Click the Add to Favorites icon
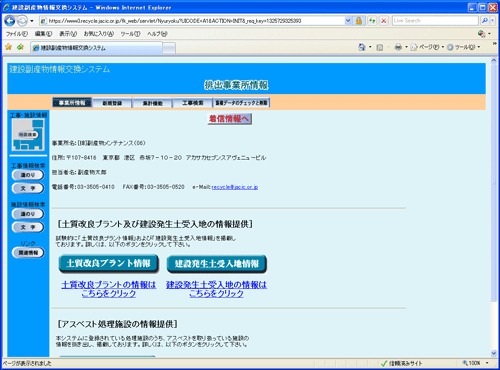500x370 pixels. click(x=20, y=47)
